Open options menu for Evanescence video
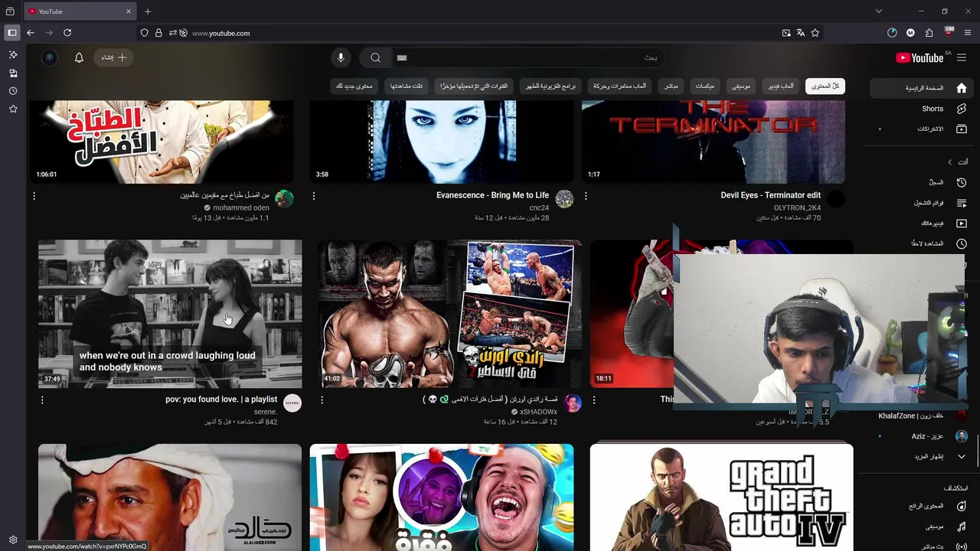 click(x=314, y=196)
